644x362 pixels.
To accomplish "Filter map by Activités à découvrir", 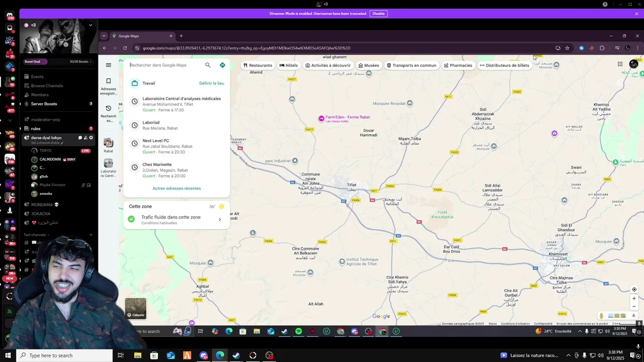I will click(x=328, y=65).
